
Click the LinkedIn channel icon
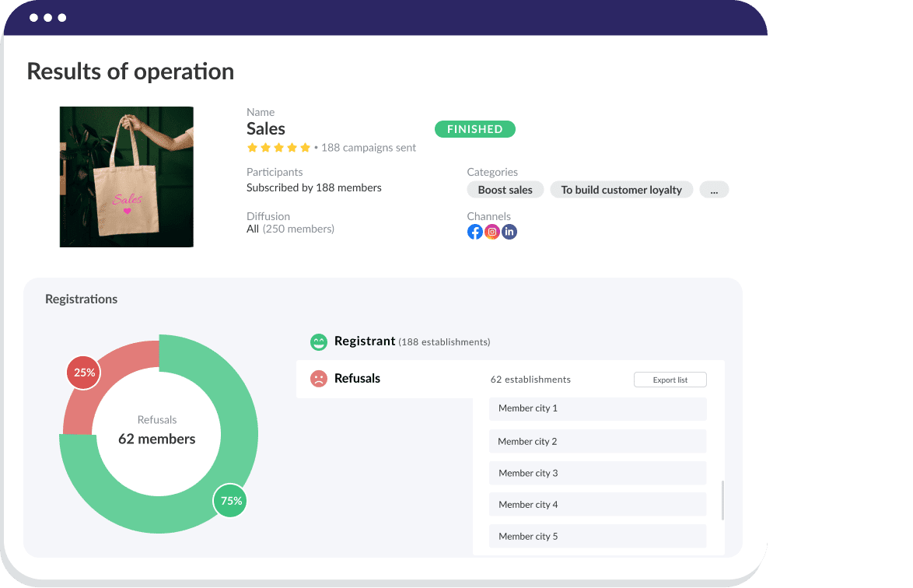[x=509, y=232]
